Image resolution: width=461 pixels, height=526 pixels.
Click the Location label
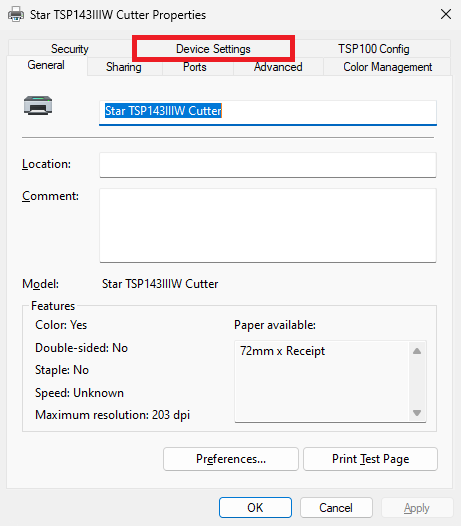pos(46,164)
